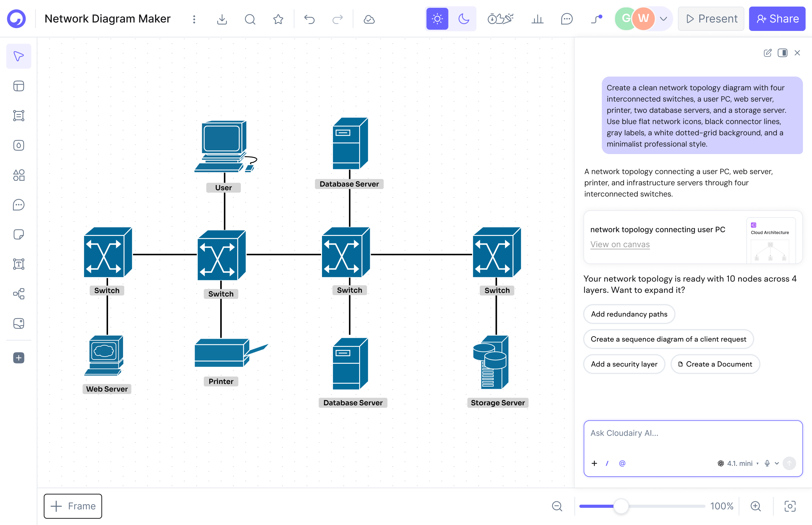Click the zoom level slider handle
This screenshot has width=812, height=525.
[621, 506]
